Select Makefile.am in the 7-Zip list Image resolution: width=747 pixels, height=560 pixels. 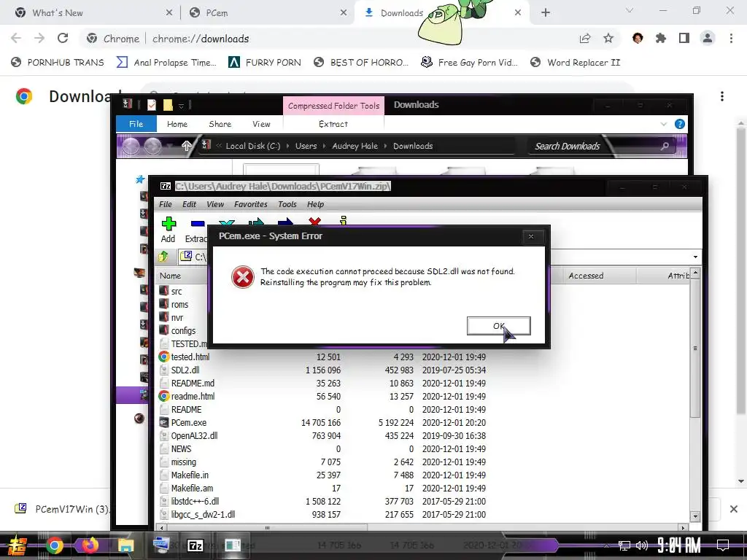point(192,488)
